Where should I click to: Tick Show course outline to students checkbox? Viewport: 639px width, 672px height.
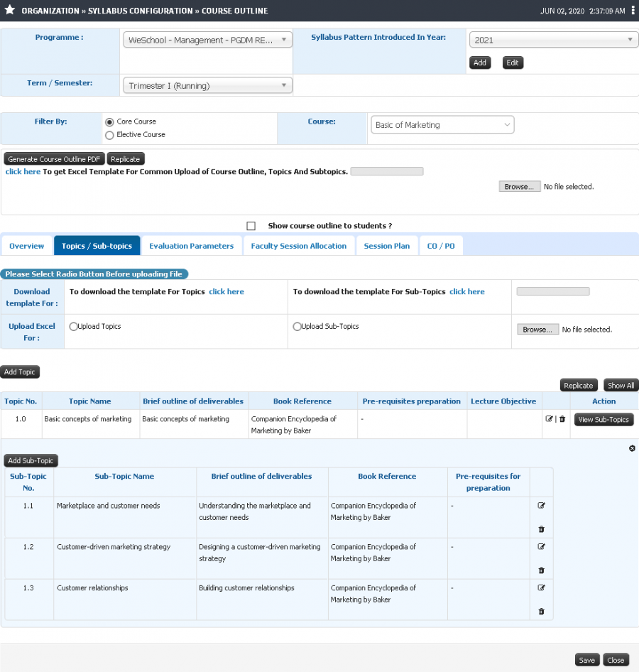click(251, 226)
